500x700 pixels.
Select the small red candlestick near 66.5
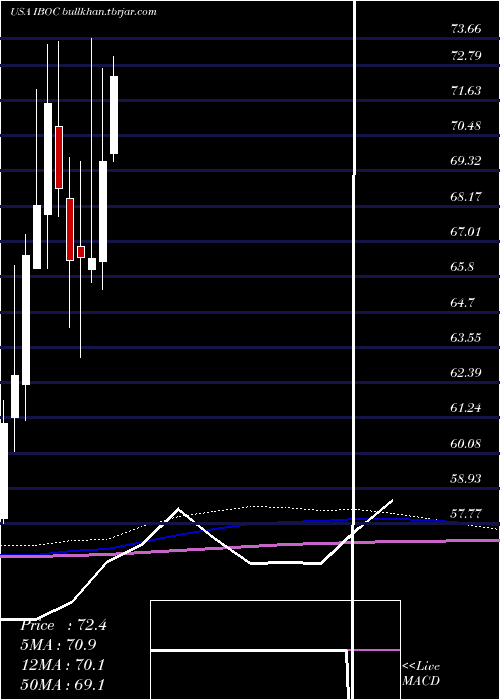click(x=81, y=252)
